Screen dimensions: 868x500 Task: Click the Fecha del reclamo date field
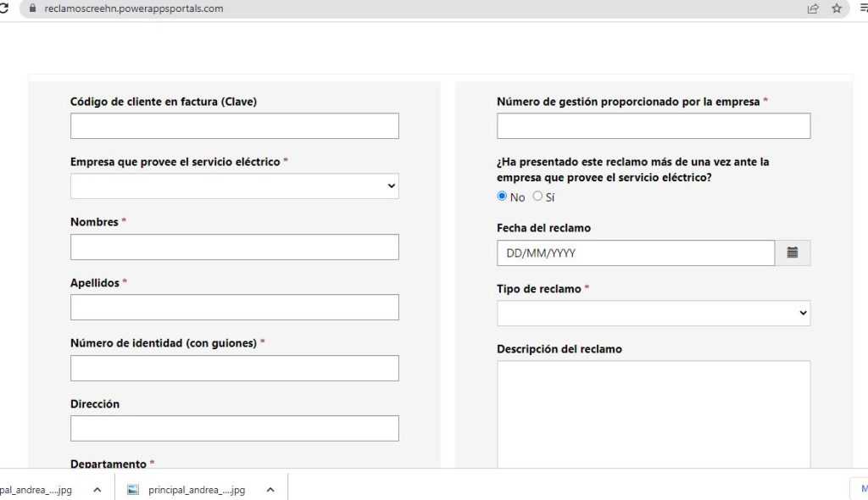(636, 253)
